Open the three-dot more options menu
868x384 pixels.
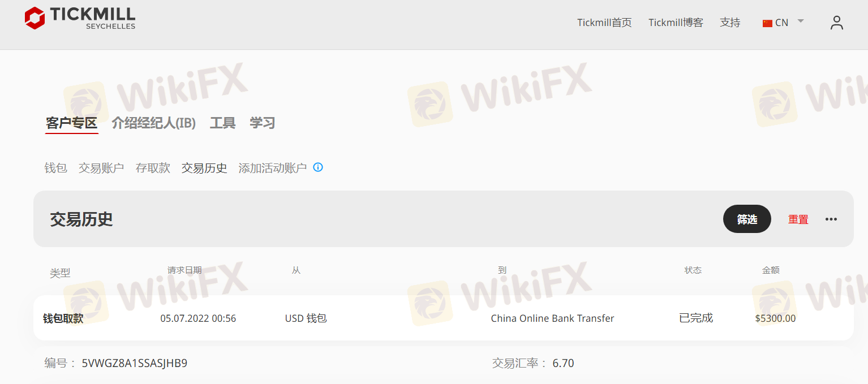[831, 219]
